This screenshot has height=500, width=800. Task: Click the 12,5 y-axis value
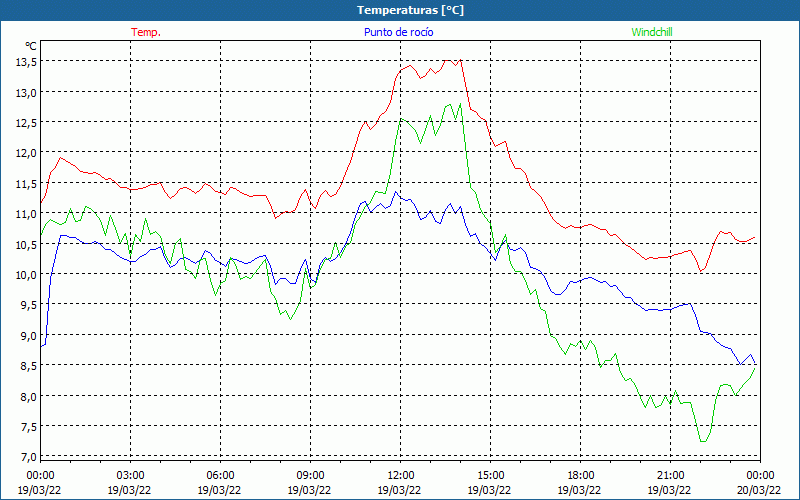tap(25, 122)
